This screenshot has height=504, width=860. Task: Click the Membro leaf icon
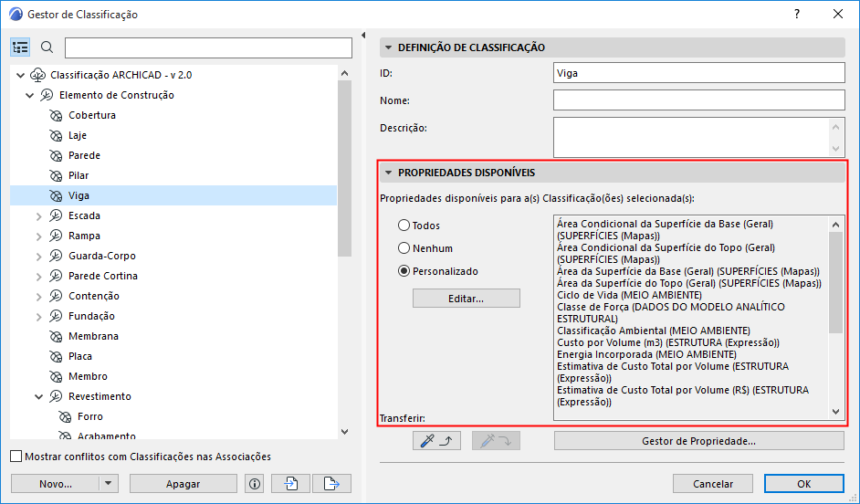tap(56, 377)
